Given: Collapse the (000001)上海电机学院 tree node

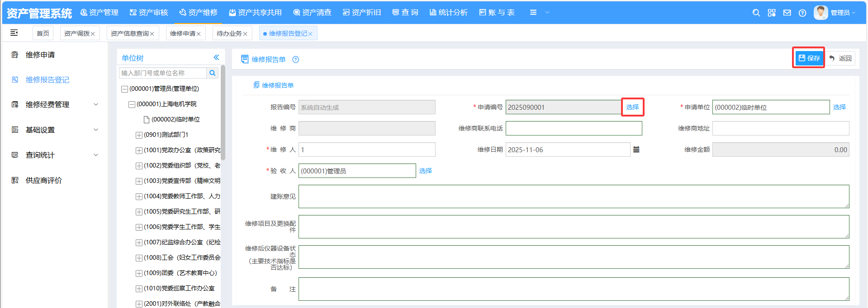Looking at the screenshot, I should point(132,104).
